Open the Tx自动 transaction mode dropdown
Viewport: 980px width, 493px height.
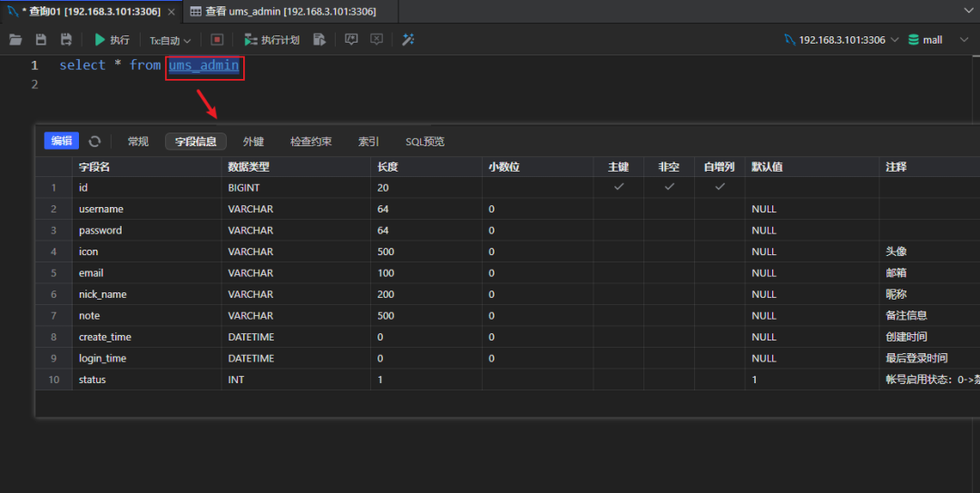coord(171,41)
